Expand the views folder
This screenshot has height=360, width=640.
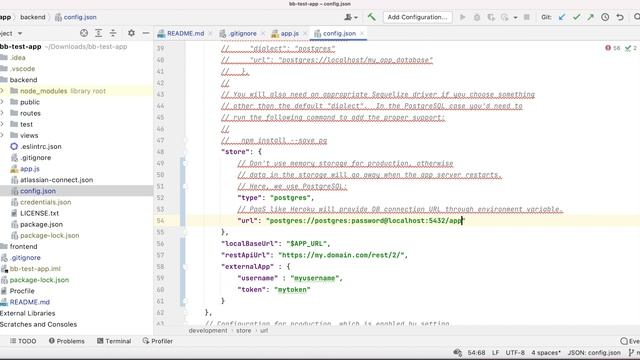pos(2,135)
